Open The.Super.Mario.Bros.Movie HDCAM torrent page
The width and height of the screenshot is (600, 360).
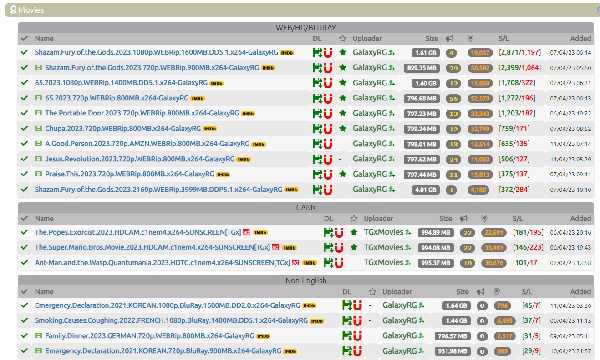click(x=152, y=248)
